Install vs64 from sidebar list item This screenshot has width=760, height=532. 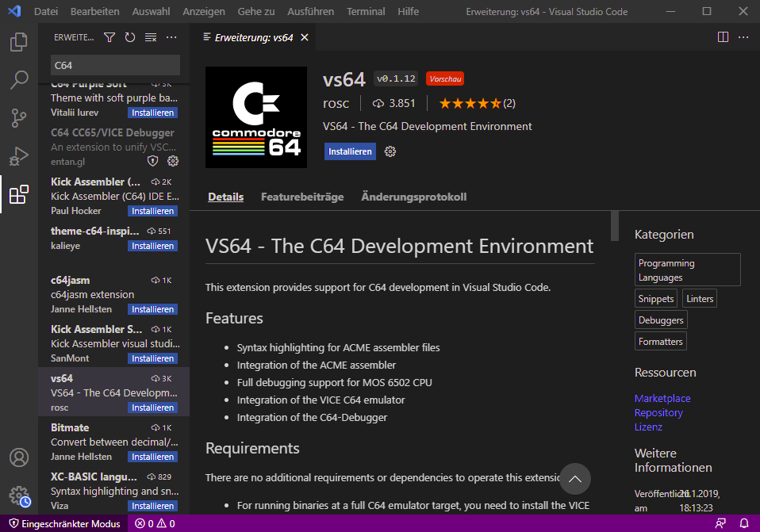[152, 408]
